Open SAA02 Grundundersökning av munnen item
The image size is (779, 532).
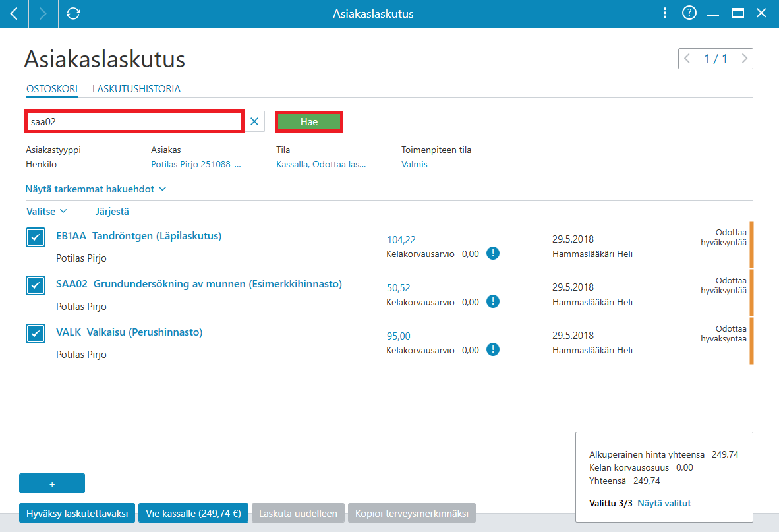click(x=199, y=284)
